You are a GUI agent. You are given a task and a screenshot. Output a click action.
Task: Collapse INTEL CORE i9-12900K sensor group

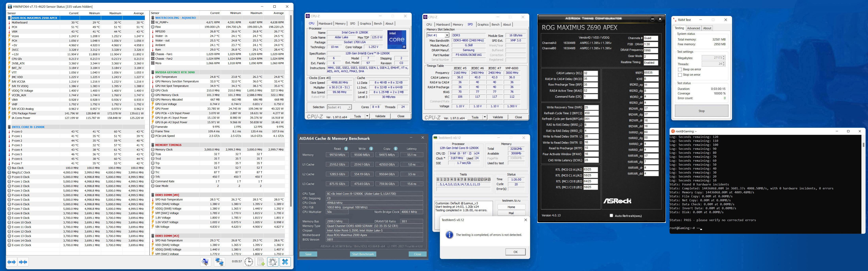pos(9,127)
